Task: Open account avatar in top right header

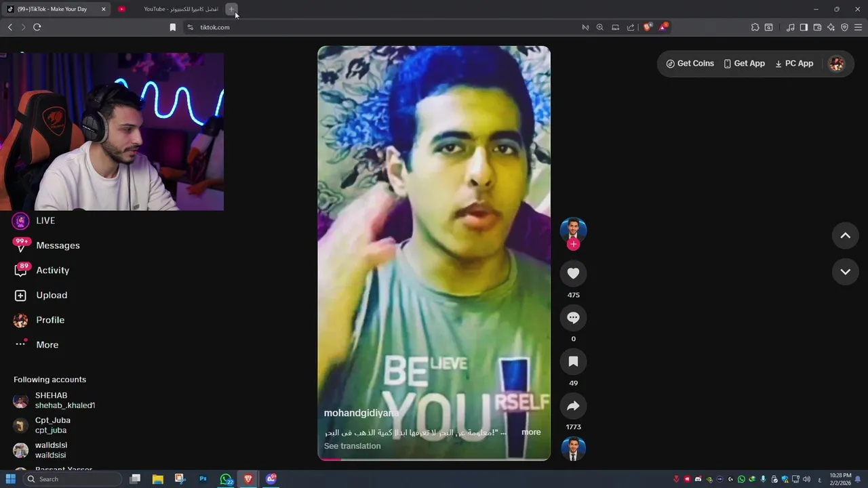Action: 837,63
